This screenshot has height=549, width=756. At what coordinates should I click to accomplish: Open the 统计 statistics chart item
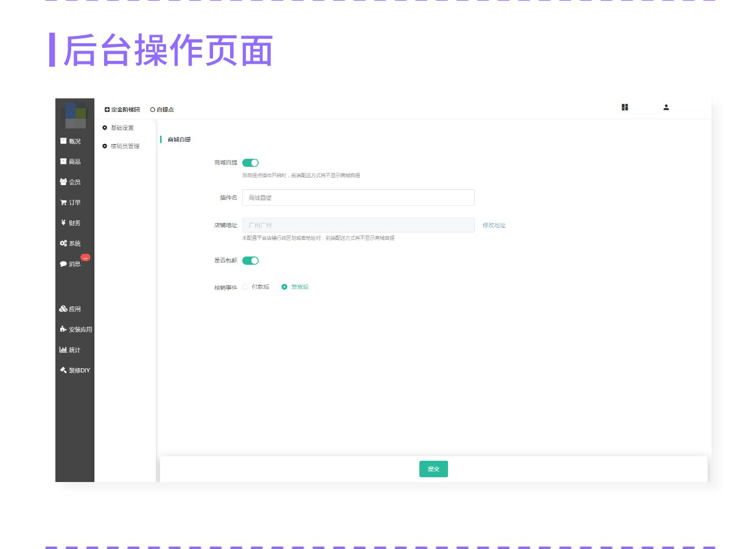(x=71, y=350)
